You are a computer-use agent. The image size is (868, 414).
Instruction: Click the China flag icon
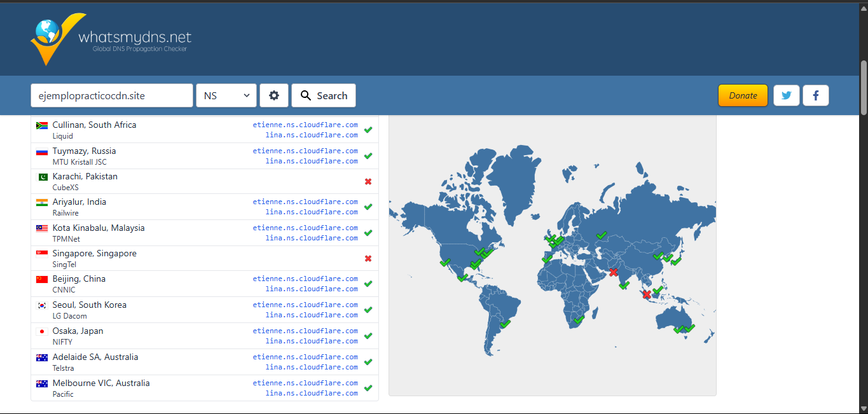(42, 279)
